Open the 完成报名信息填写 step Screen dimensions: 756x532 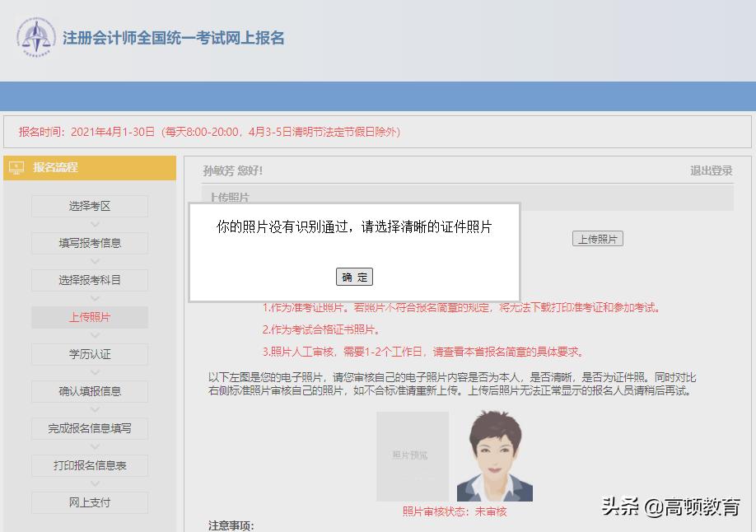[90, 428]
